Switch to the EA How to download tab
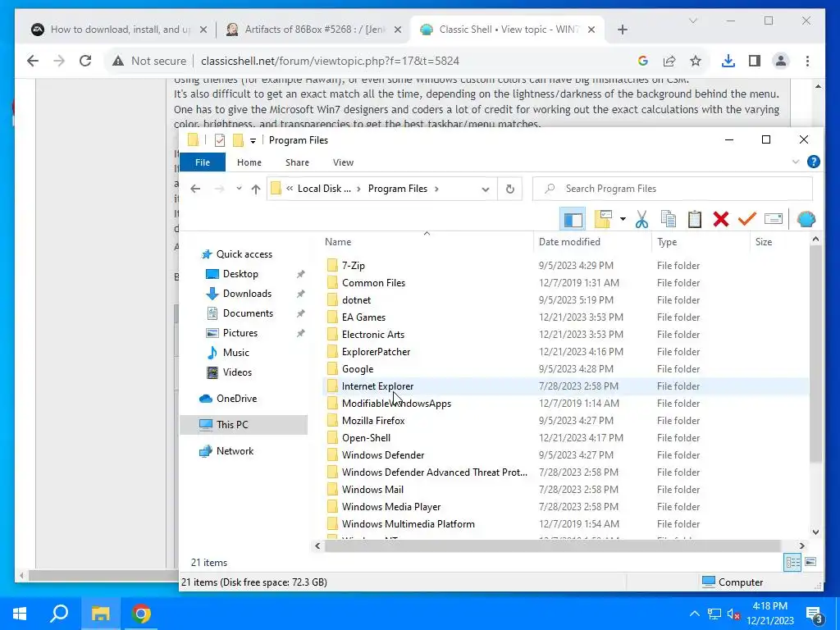 119,30
